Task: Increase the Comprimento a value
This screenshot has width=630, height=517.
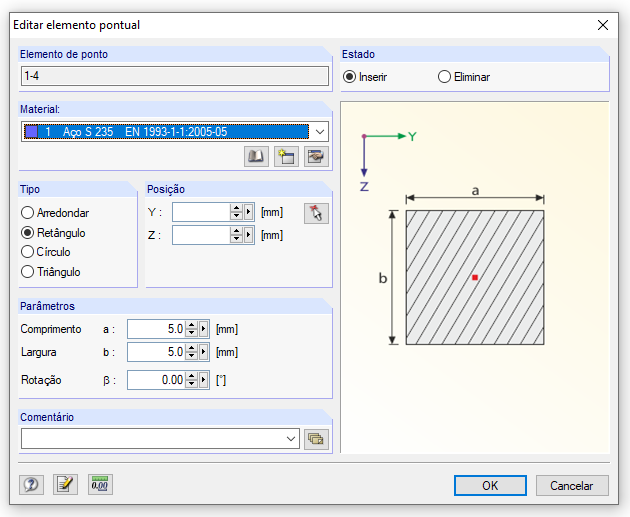Action: pos(191,325)
